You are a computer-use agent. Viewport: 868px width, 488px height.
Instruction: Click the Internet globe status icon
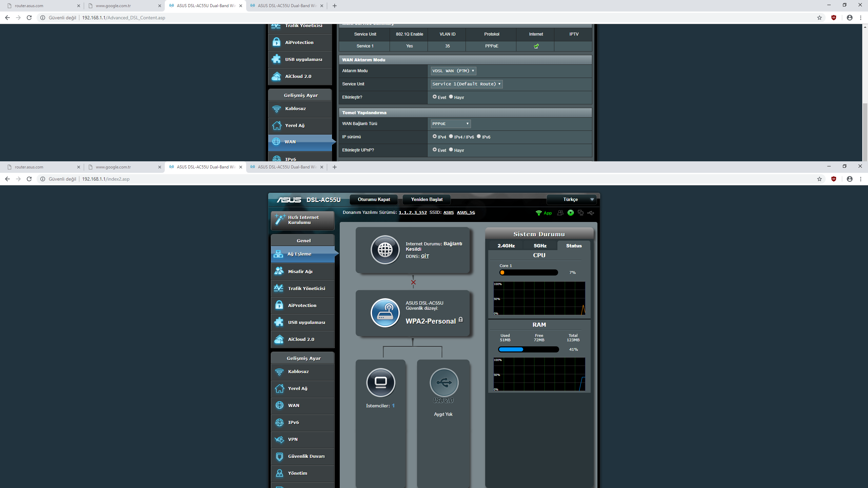click(x=385, y=250)
